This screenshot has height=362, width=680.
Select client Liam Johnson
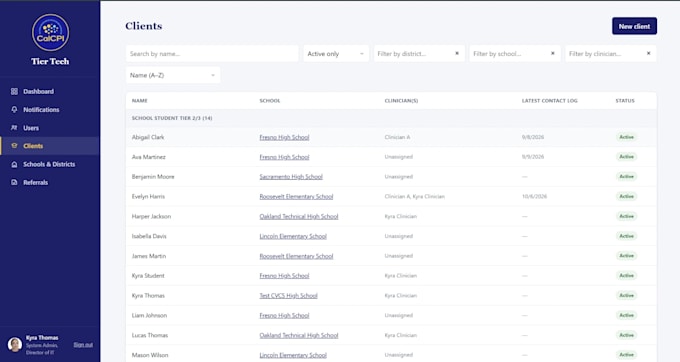tap(149, 316)
